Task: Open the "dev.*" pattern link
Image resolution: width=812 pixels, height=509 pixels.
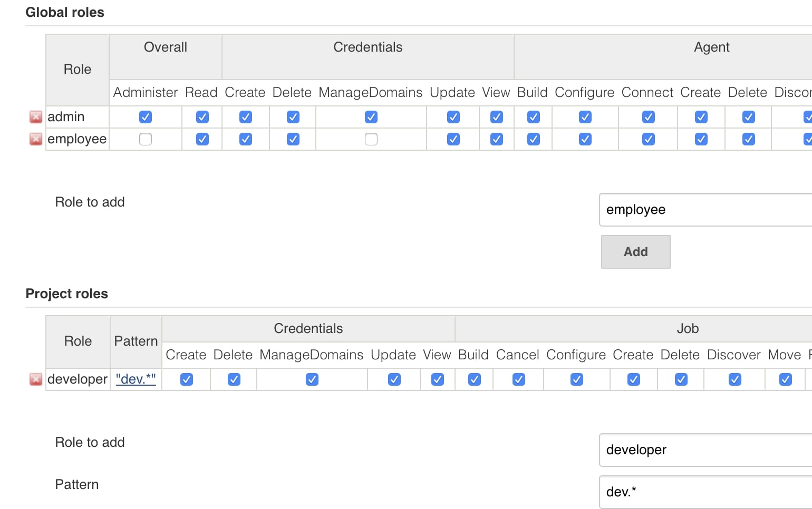Action: click(136, 379)
